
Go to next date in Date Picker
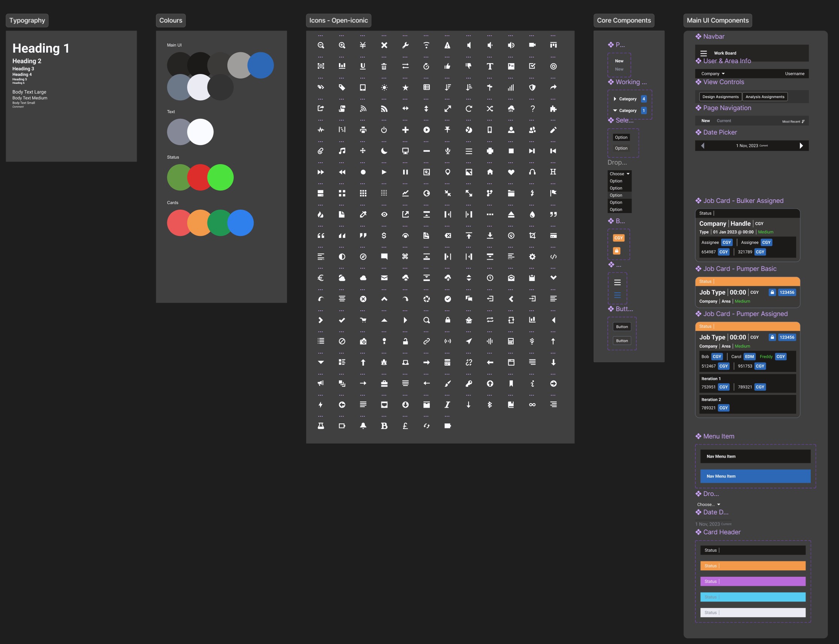click(801, 146)
